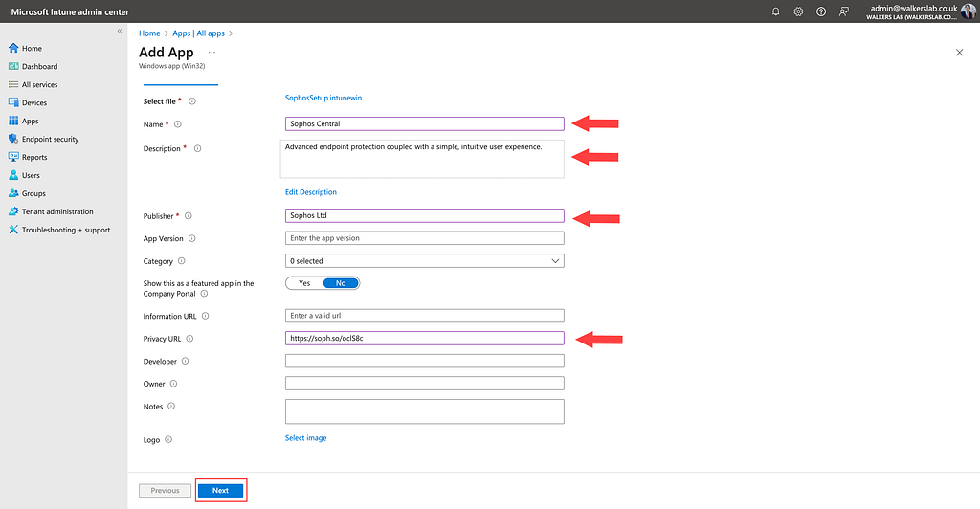Click the Next button
This screenshot has width=980, height=509.
click(x=221, y=491)
